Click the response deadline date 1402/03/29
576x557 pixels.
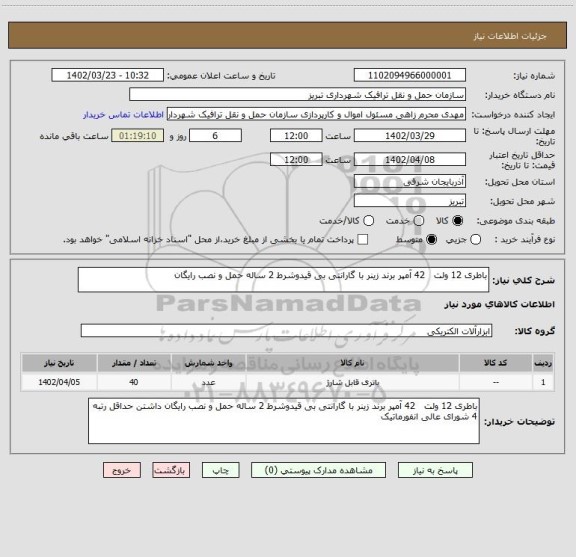click(x=410, y=136)
